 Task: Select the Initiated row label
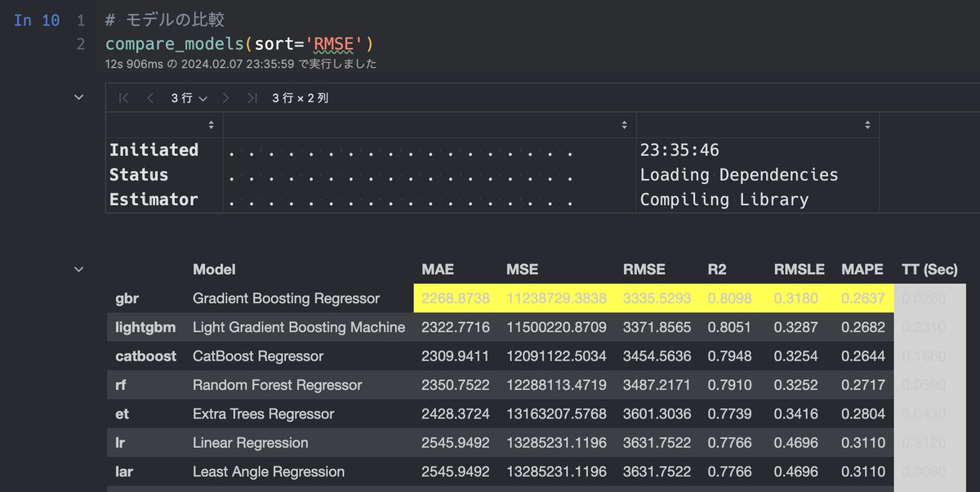[154, 150]
